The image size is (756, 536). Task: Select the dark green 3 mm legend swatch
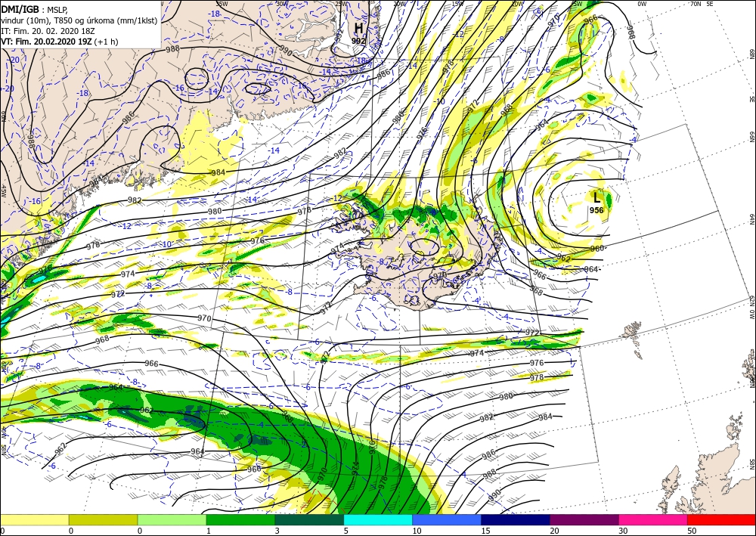click(309, 519)
